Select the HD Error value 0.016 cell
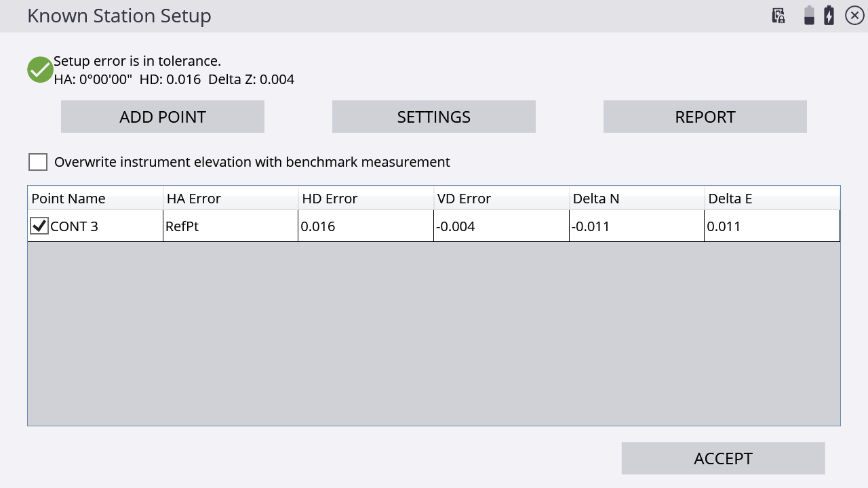The image size is (868, 488). 366,226
